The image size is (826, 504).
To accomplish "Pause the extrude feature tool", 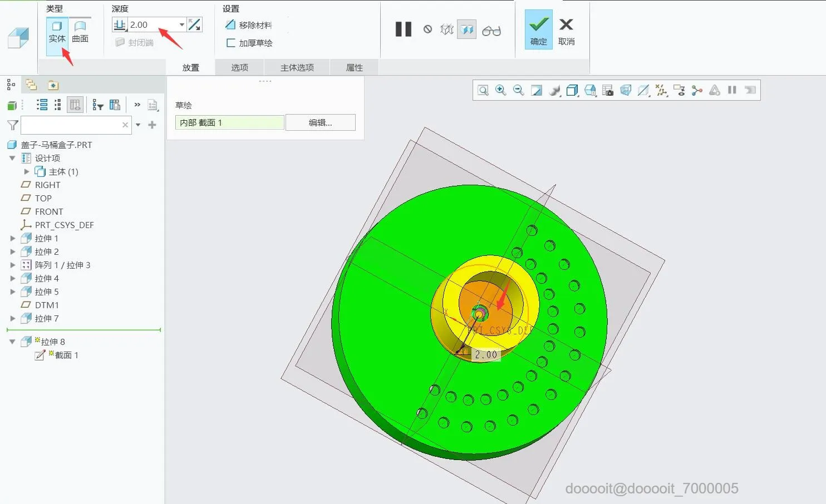I will 404,29.
